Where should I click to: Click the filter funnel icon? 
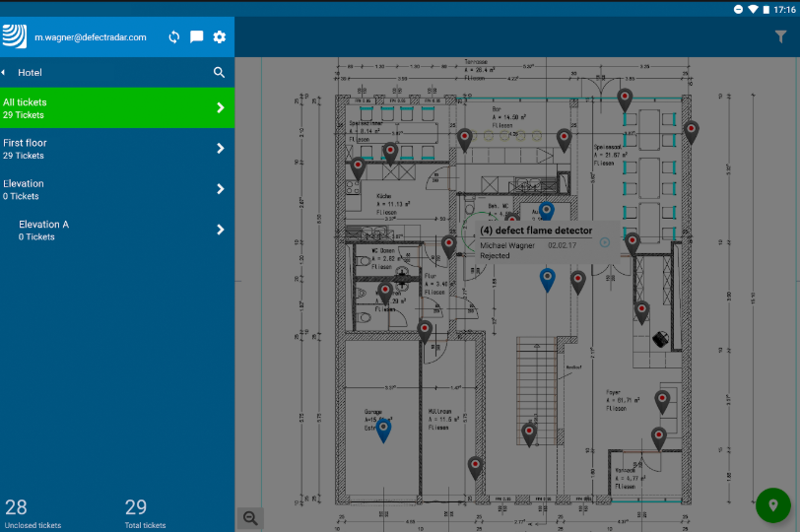click(780, 36)
